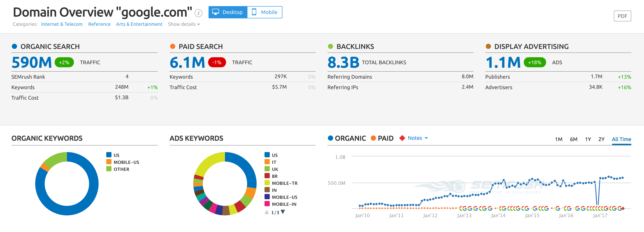Go to previous Ads Keywords legend page

[267, 212]
